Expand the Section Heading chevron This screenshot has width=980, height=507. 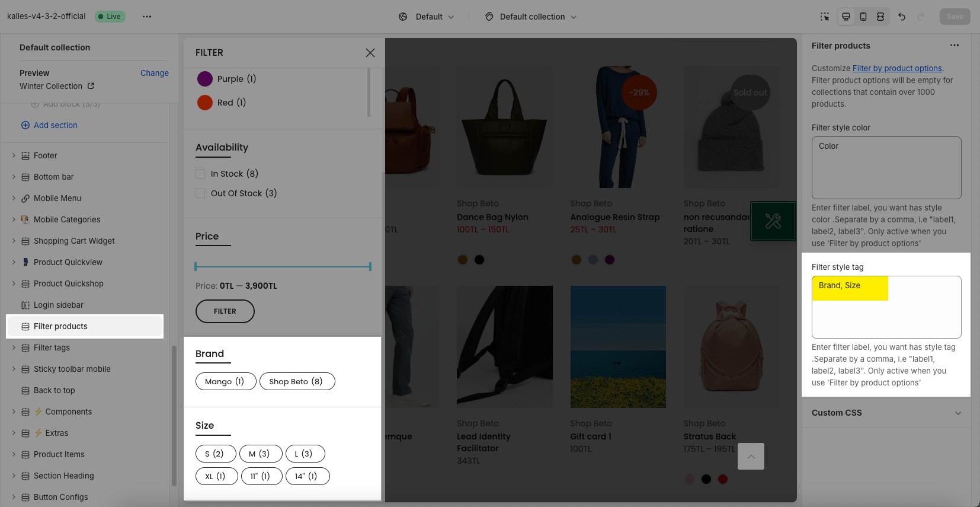coord(14,476)
